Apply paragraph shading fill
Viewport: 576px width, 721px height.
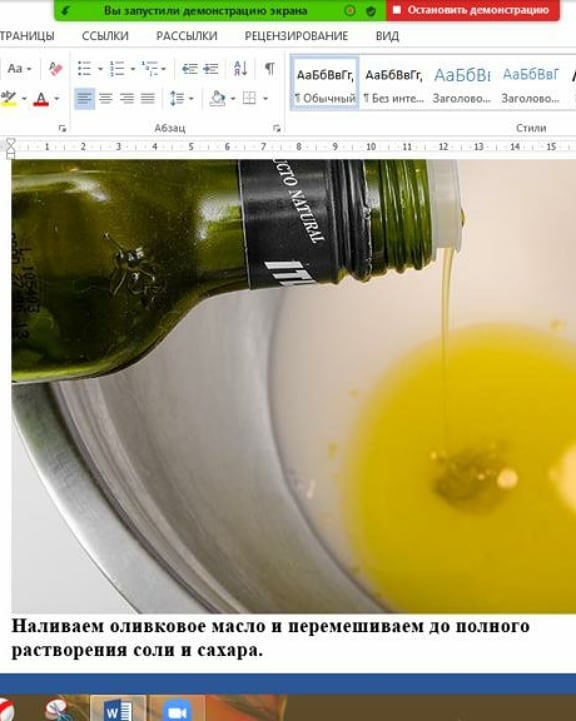217,98
